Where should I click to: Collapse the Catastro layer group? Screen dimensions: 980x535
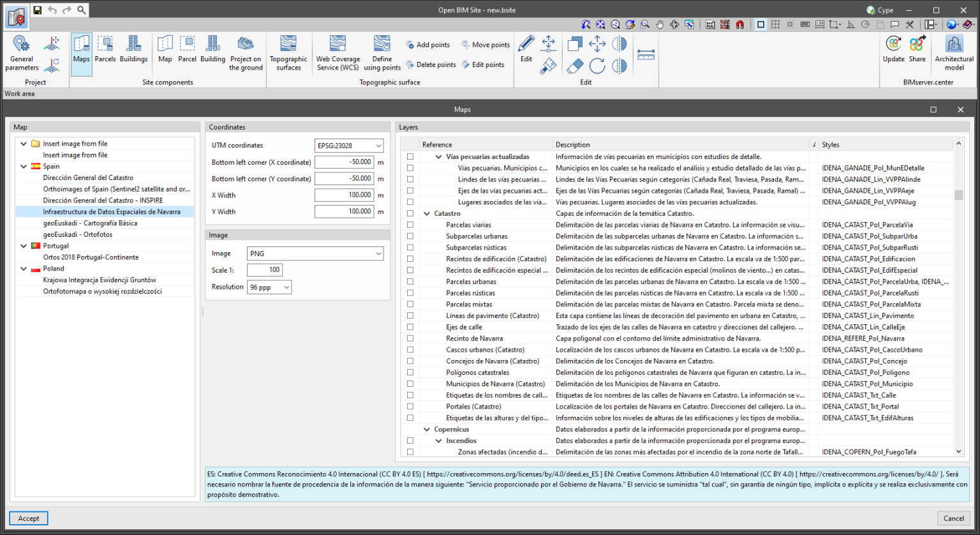point(426,213)
